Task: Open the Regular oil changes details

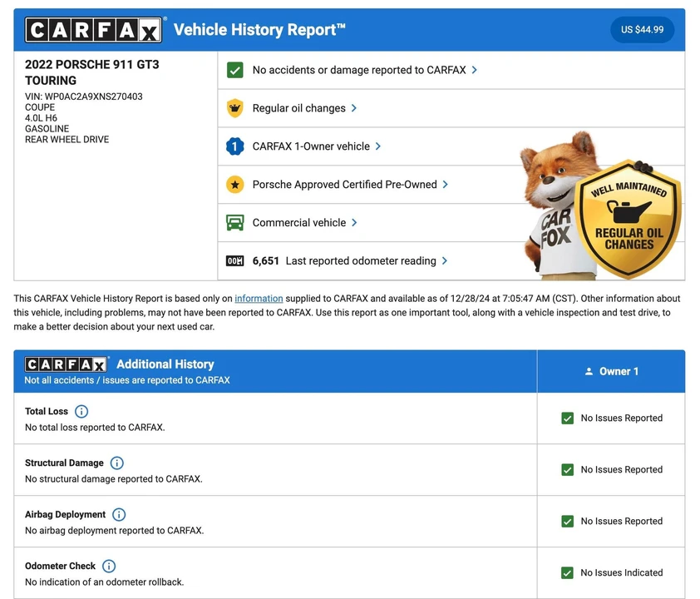Action: click(x=299, y=108)
